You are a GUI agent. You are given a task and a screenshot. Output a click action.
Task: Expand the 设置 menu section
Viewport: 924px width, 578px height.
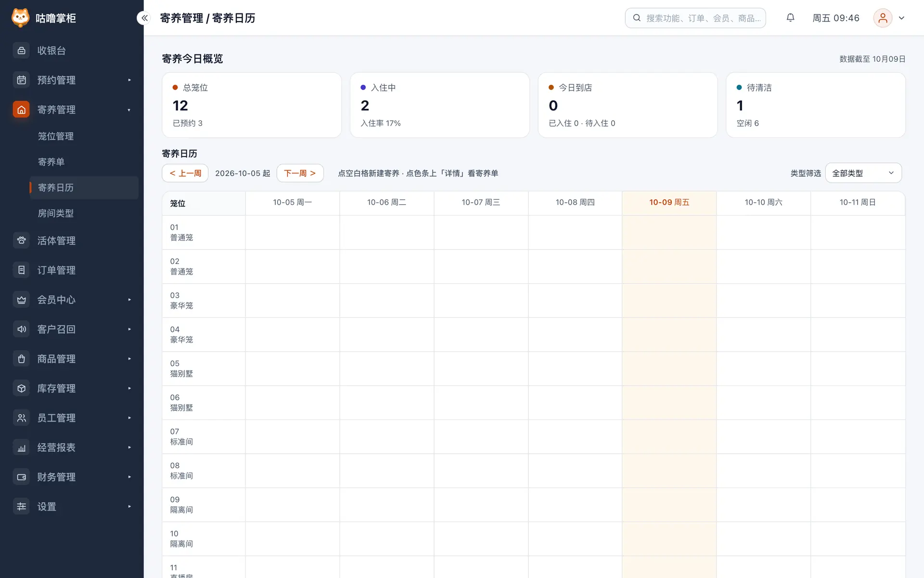coord(72,506)
